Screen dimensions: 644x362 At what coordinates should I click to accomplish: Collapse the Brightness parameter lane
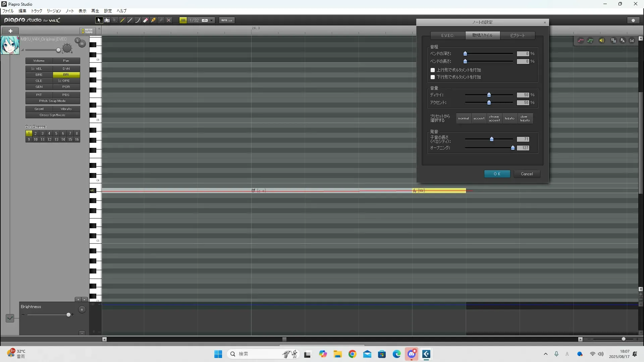(82, 333)
